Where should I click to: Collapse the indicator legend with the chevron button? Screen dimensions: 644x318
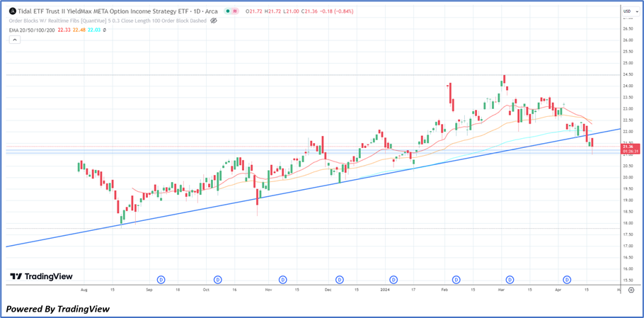click(14, 40)
